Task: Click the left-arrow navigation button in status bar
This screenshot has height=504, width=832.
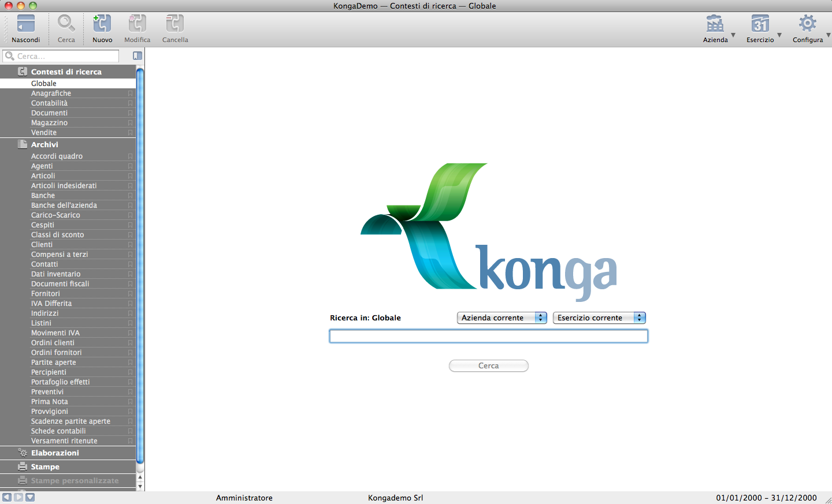Action: [x=7, y=497]
